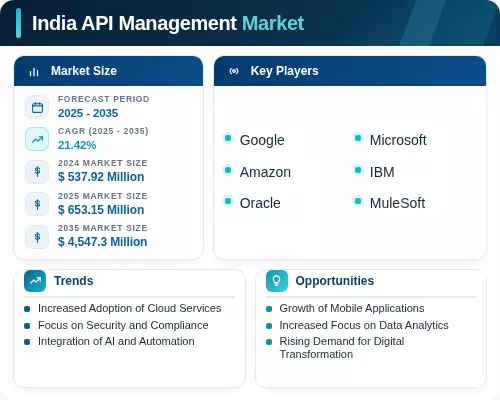Click Growth of Mobile Applications
500x400 pixels.
(x=352, y=309)
